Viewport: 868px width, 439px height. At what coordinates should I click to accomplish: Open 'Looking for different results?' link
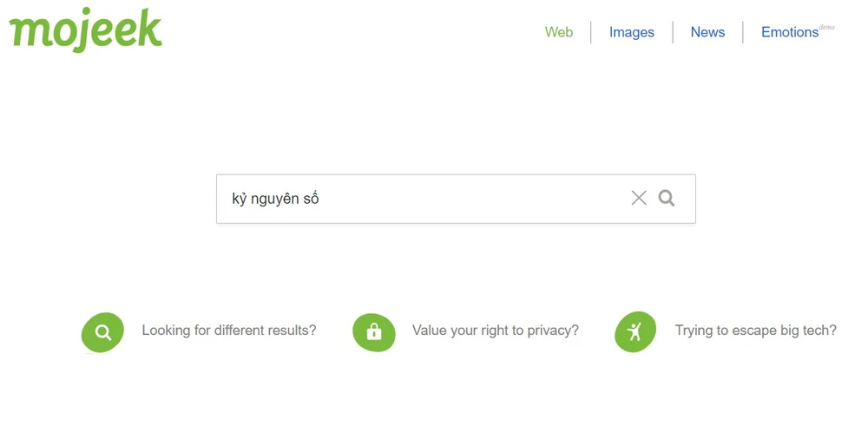(x=229, y=331)
